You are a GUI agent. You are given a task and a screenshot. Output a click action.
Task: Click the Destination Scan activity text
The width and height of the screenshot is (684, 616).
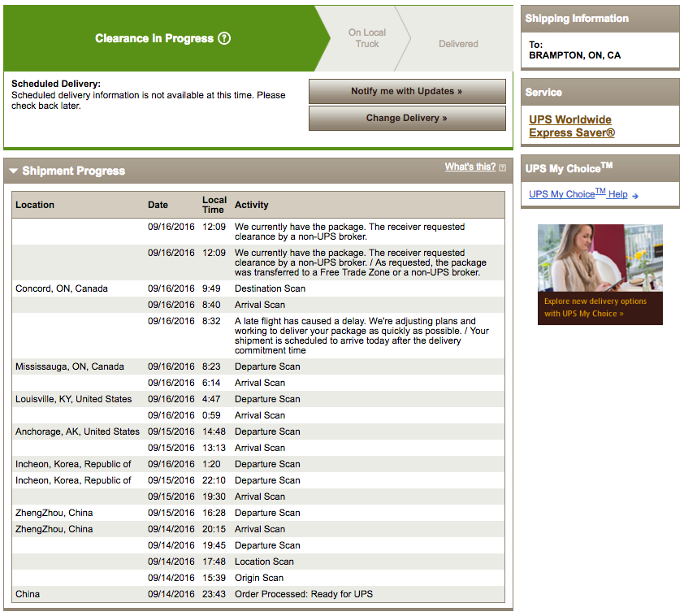tap(270, 288)
